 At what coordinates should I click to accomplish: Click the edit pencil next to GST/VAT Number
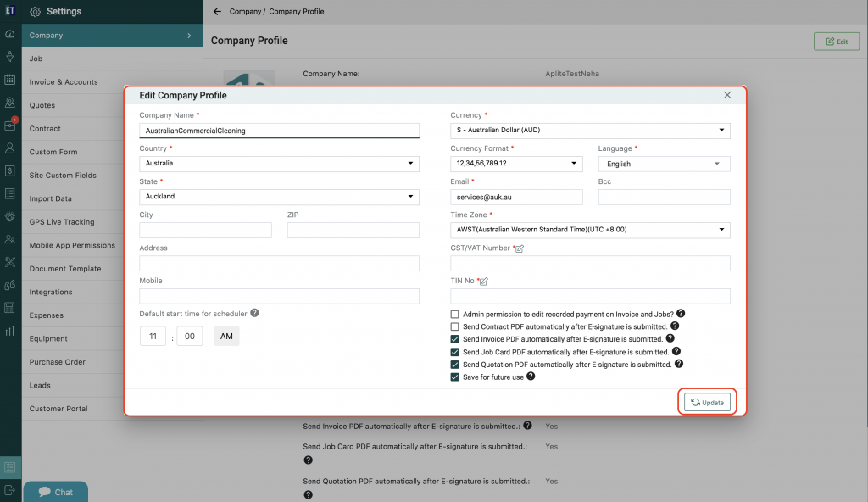click(x=520, y=248)
